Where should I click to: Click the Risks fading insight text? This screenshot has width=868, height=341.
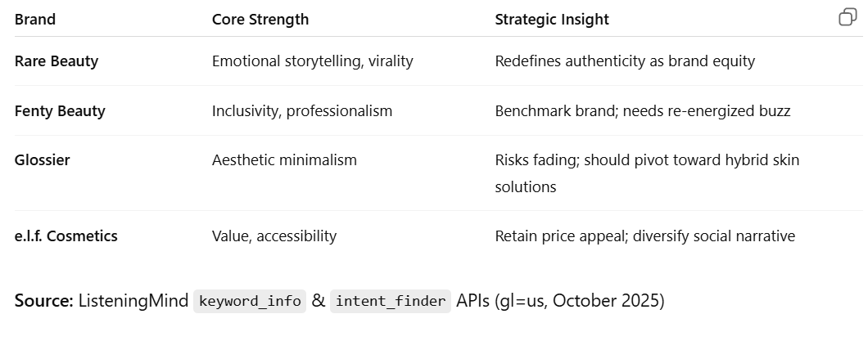[x=647, y=160]
